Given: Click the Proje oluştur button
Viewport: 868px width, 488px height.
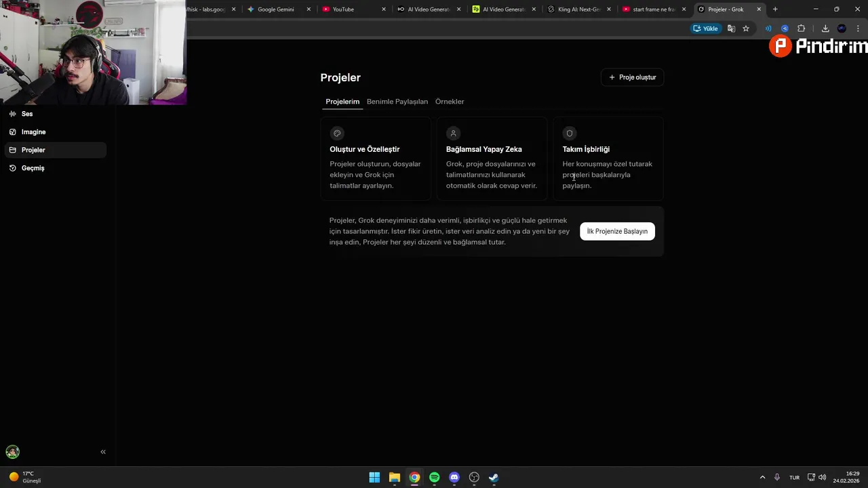Looking at the screenshot, I should [632, 77].
